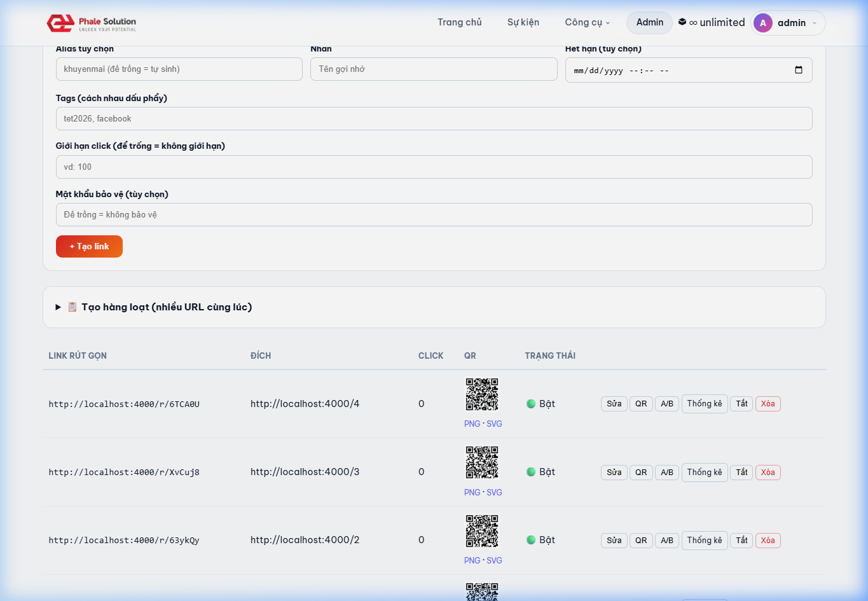
Task: Click the admin avatar circle
Action: (763, 23)
